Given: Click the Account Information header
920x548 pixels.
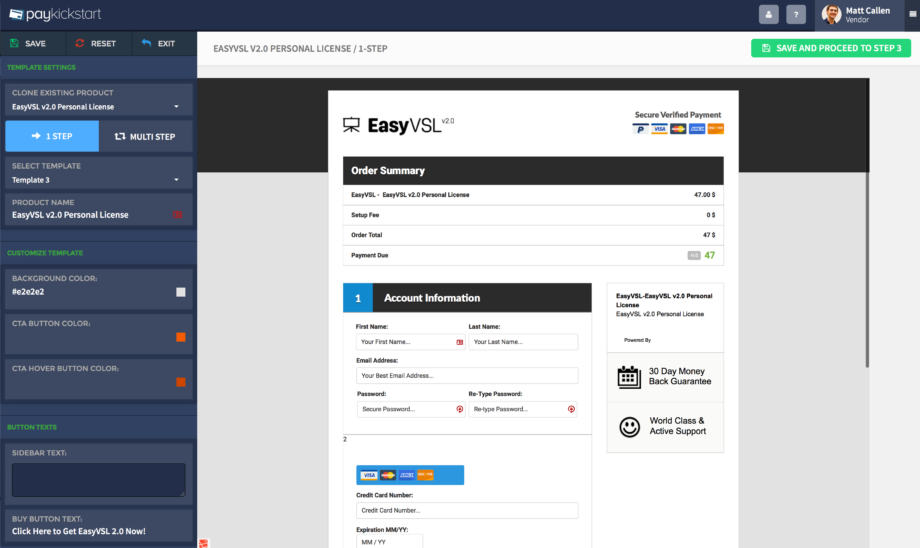Looking at the screenshot, I should pos(467,298).
